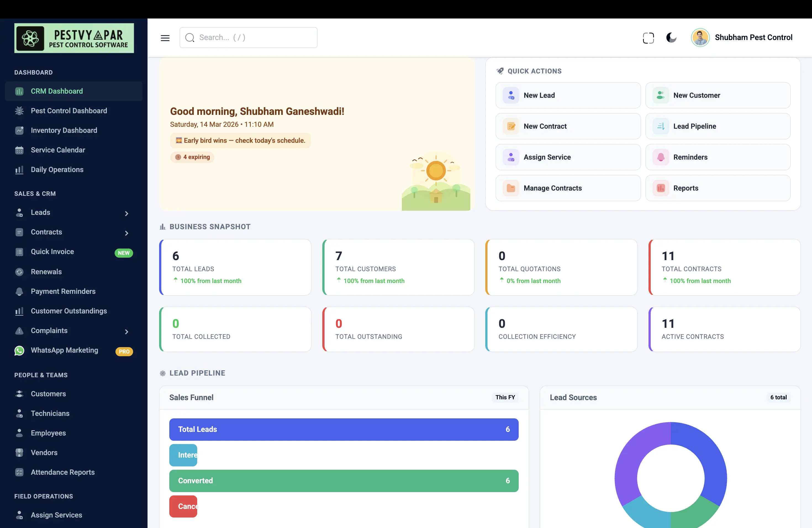Open the Manage Contracts folder icon

[511, 188]
